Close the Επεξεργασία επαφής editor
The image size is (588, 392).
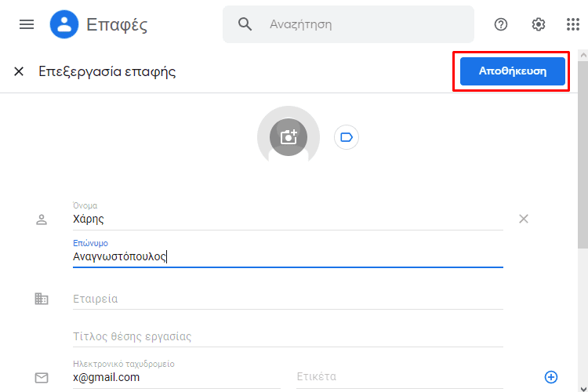[x=19, y=71]
